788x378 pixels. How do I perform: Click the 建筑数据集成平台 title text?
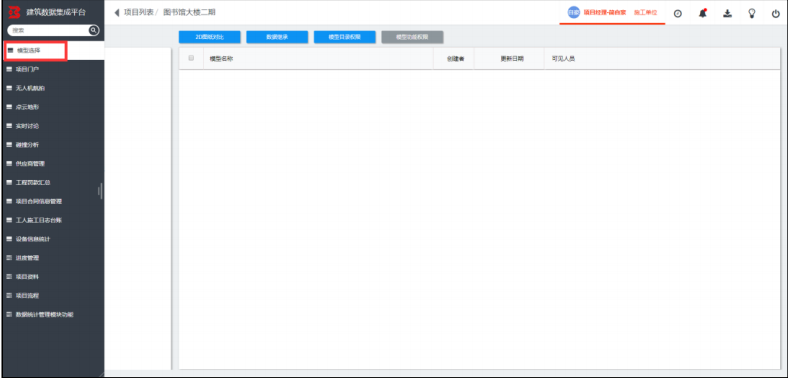coord(56,13)
